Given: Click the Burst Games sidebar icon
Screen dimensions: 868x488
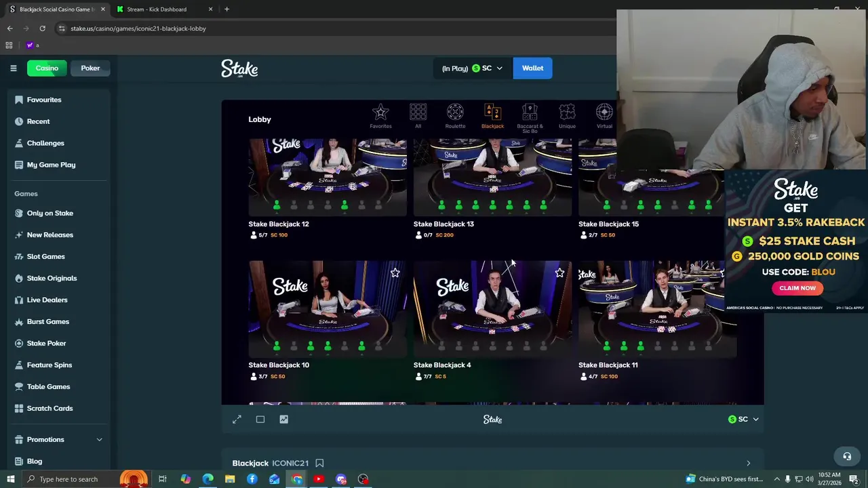Looking at the screenshot, I should (19, 321).
